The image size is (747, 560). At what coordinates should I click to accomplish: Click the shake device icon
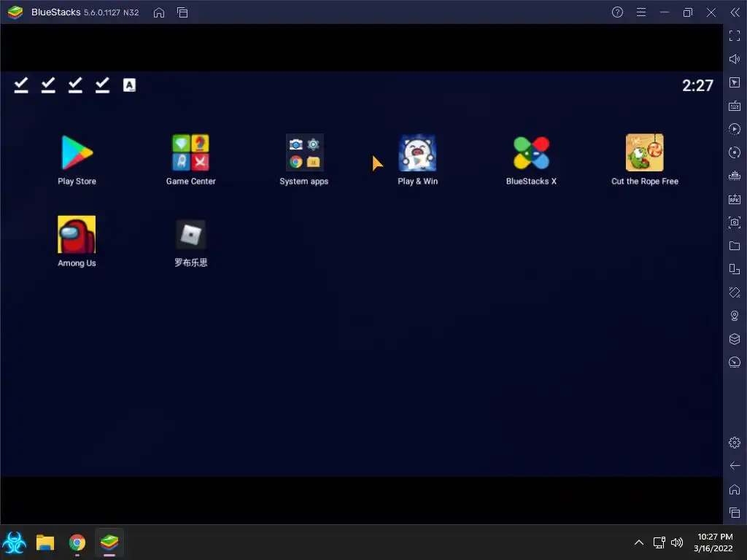coord(735,292)
